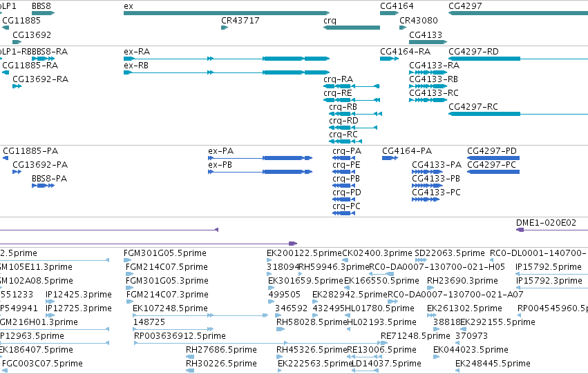Click the CG4297-RD transcript
The width and height of the screenshot is (588, 374).
coord(518,59)
